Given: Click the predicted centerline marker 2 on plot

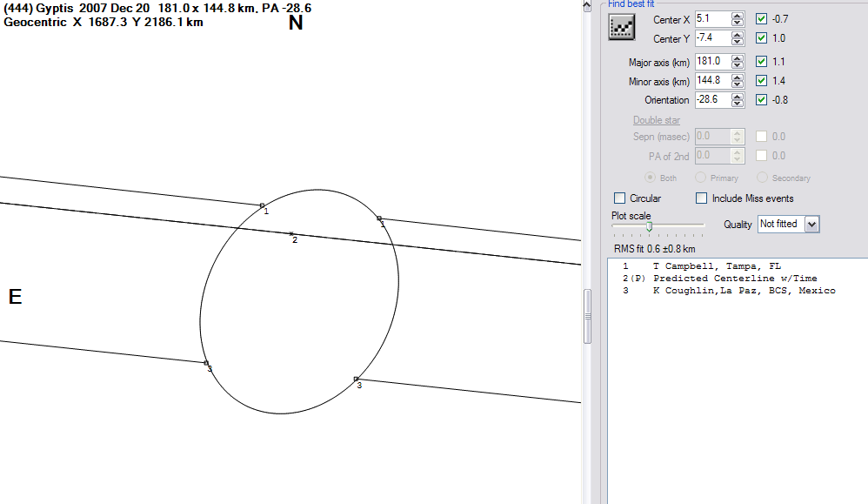Looking at the screenshot, I should tap(291, 234).
